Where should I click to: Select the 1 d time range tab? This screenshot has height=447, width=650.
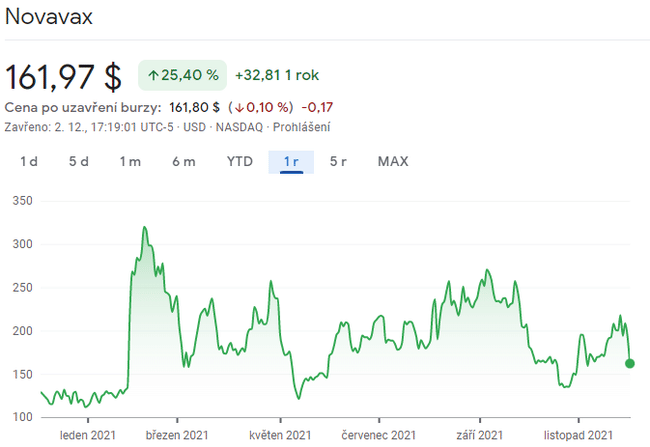pos(29,161)
